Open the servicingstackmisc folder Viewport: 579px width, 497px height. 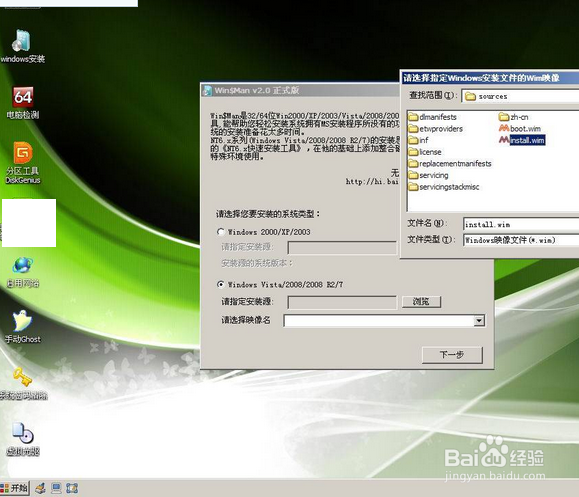(x=444, y=187)
